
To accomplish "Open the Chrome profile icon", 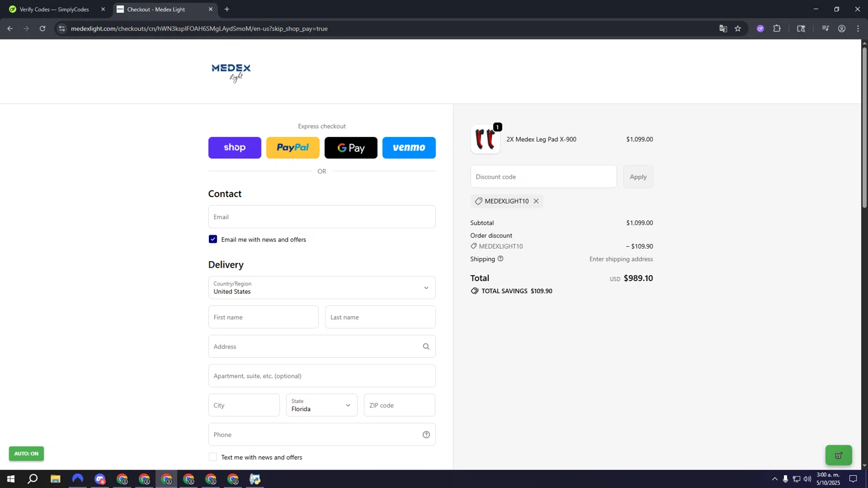I will 842,28.
